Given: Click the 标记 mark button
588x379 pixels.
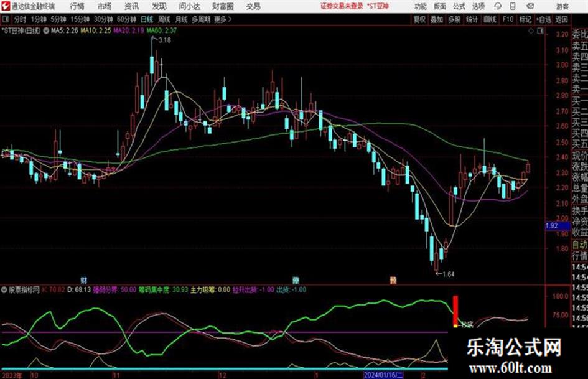Looking at the screenshot, I should pyautogui.click(x=525, y=19).
